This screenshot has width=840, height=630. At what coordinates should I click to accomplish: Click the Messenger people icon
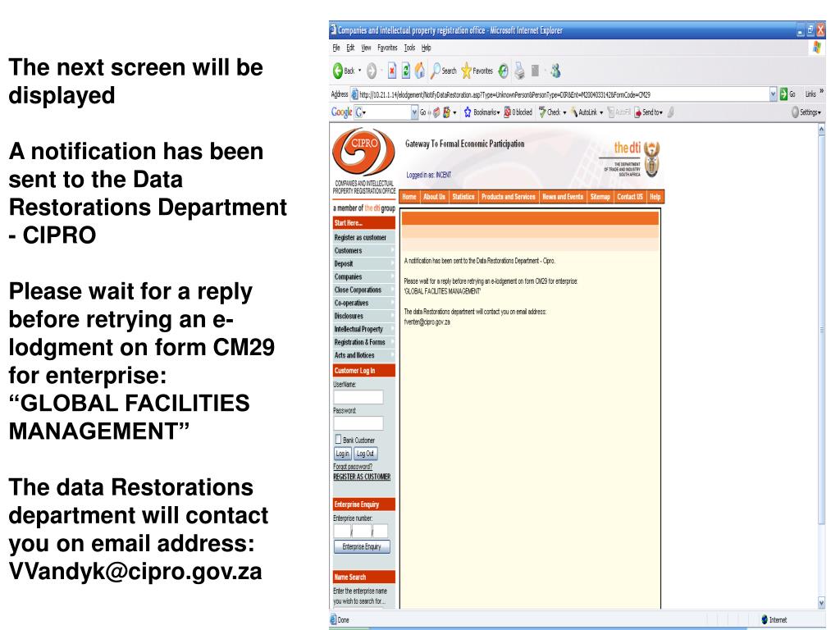556,71
